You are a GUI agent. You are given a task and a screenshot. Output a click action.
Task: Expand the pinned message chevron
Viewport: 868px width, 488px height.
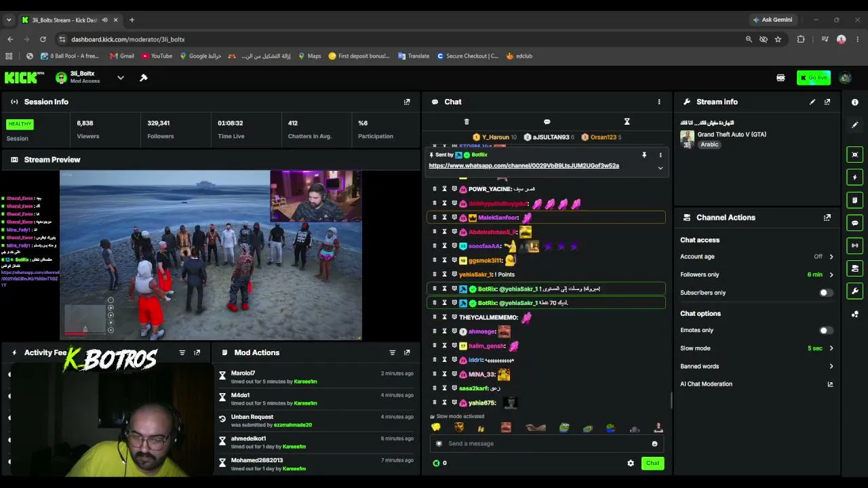pos(660,168)
